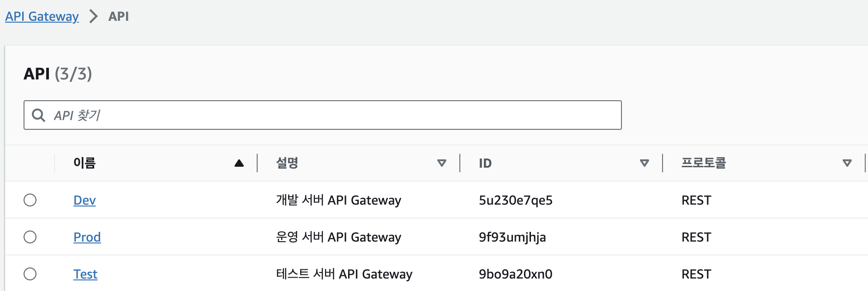
Task: Click the API 찾기 search field
Action: pos(323,115)
